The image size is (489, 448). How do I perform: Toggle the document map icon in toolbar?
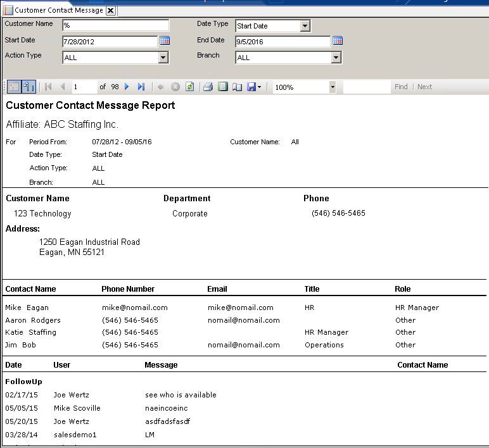point(29,87)
